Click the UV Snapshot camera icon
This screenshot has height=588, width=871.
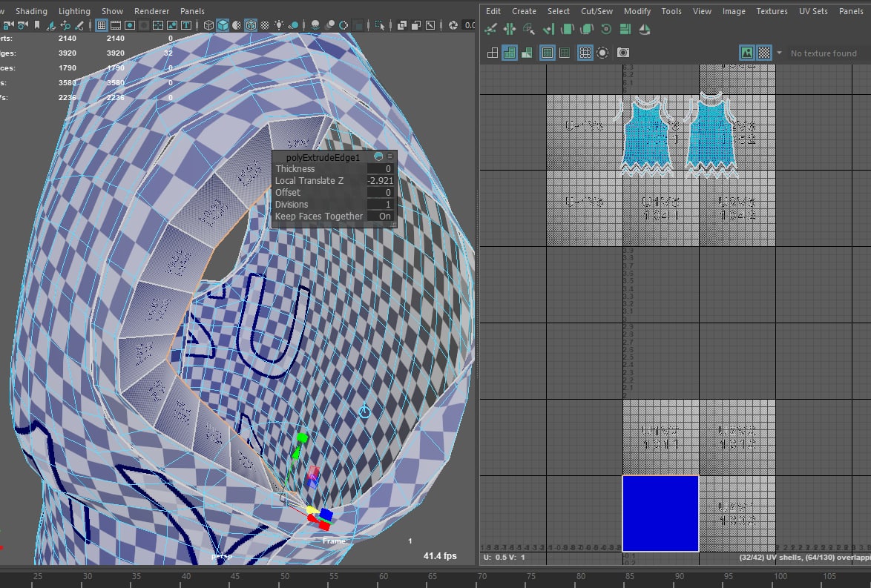pos(623,53)
